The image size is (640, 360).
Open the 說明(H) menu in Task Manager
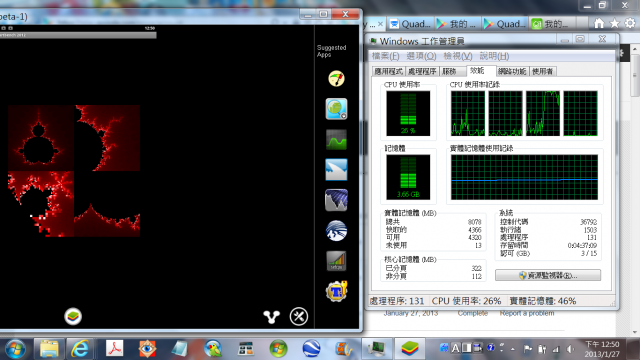pos(494,56)
